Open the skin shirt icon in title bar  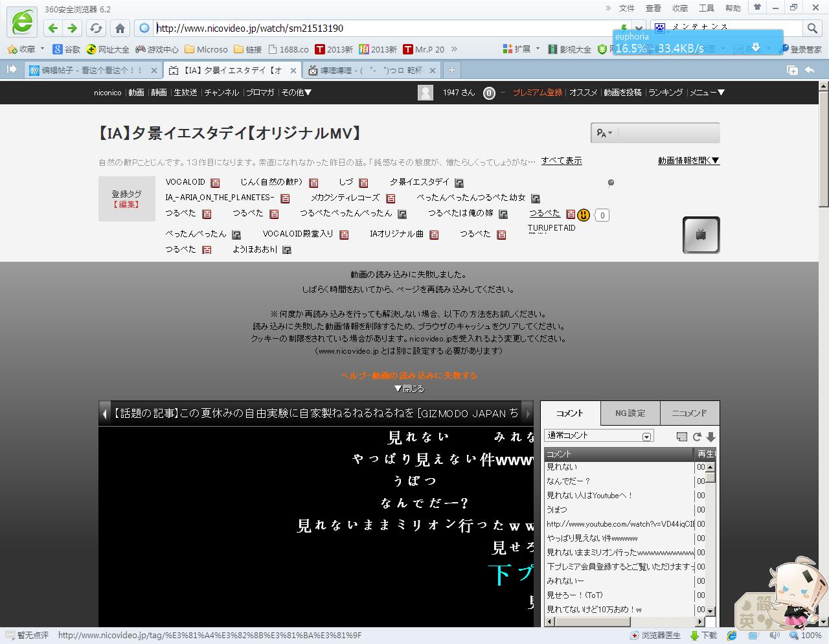[757, 8]
